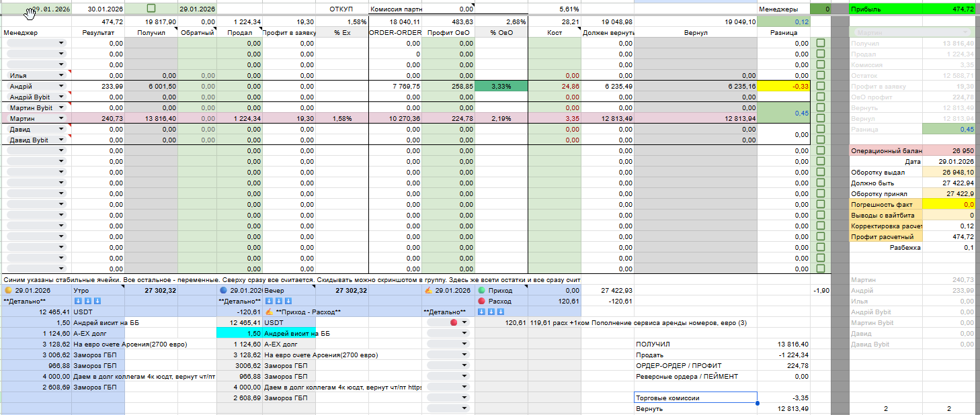Click the red circle icon next to Расход
Viewport: 980px width, 415px height.
pos(481,302)
